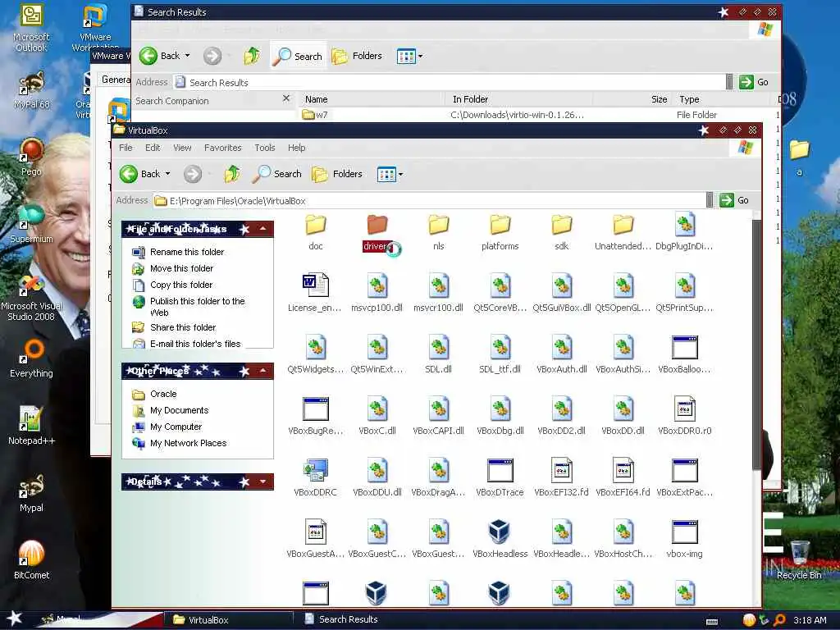Select the VBoxDDRC file icon
This screenshot has width=840, height=630.
[x=316, y=470]
